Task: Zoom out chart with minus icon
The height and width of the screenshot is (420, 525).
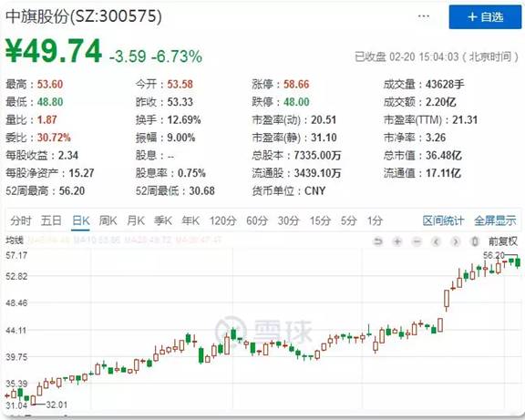Action: (417, 241)
